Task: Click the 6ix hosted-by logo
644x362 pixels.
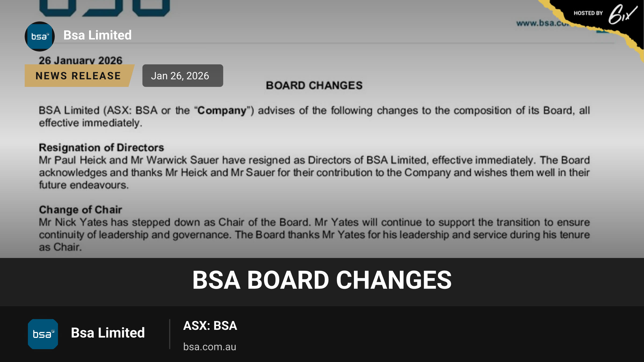Action: [623, 14]
